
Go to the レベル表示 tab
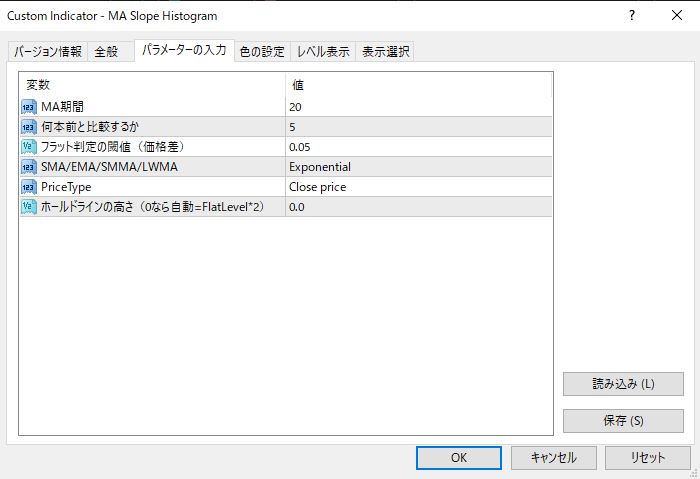pos(323,52)
